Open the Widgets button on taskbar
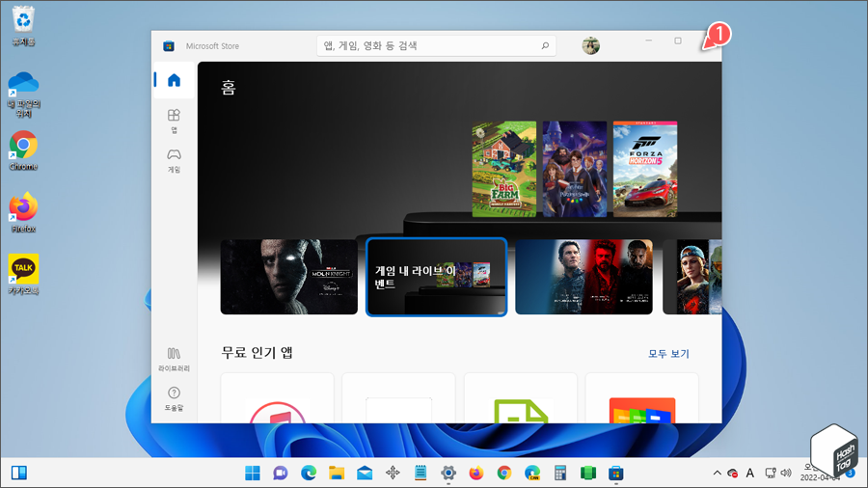Viewport: 868px width, 488px height. (19, 474)
